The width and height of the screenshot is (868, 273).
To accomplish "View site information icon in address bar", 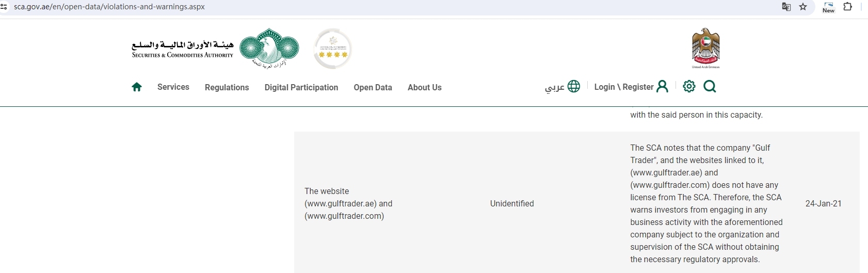I will (4, 7).
